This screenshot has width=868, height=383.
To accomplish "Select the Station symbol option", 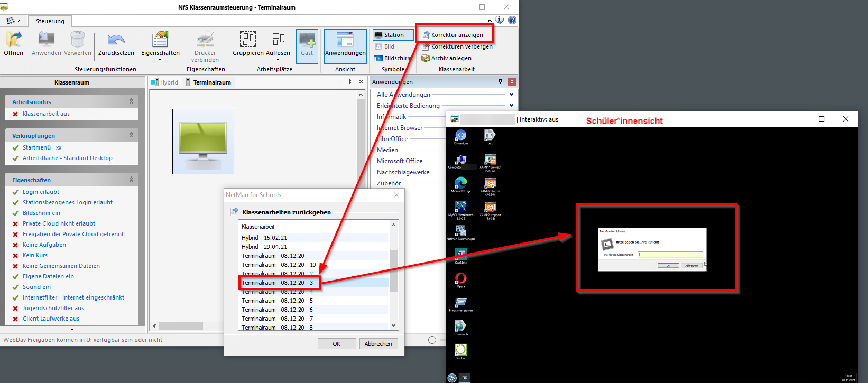I will tap(393, 35).
